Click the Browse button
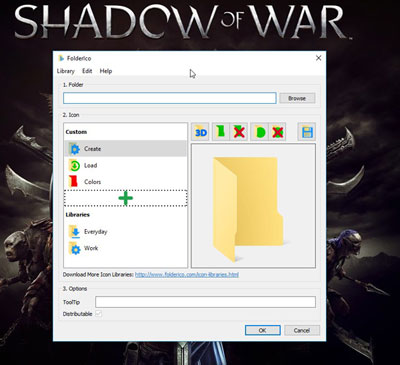Viewport: 400px width, 365px height. [x=297, y=98]
